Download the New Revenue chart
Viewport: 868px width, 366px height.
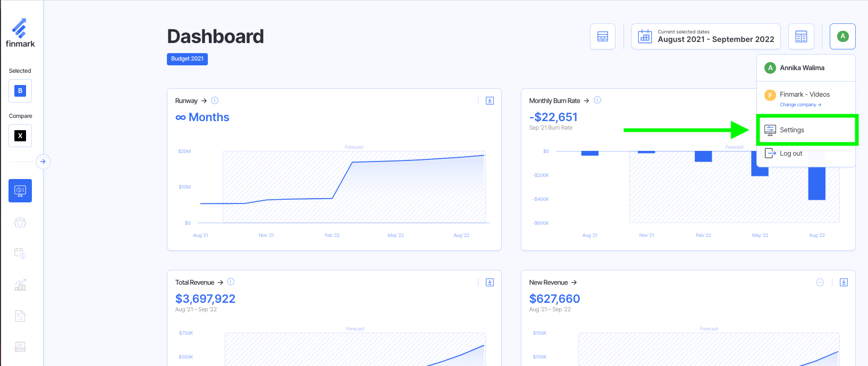tap(844, 283)
